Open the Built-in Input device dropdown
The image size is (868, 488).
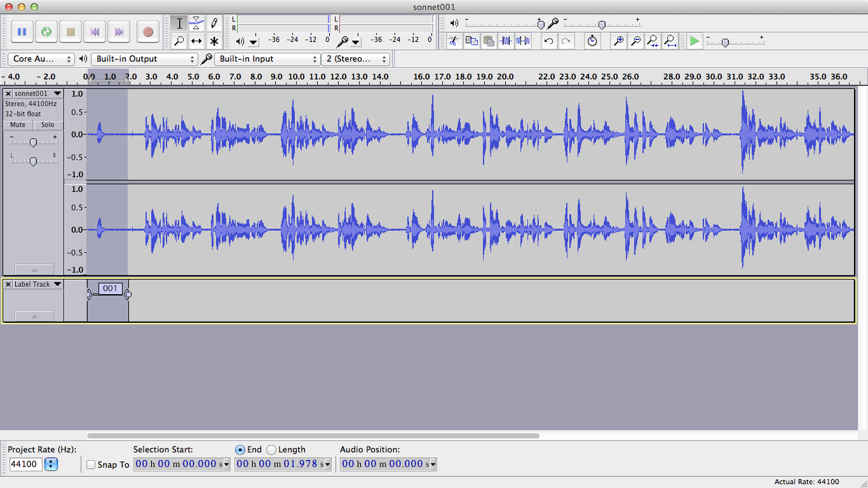267,59
